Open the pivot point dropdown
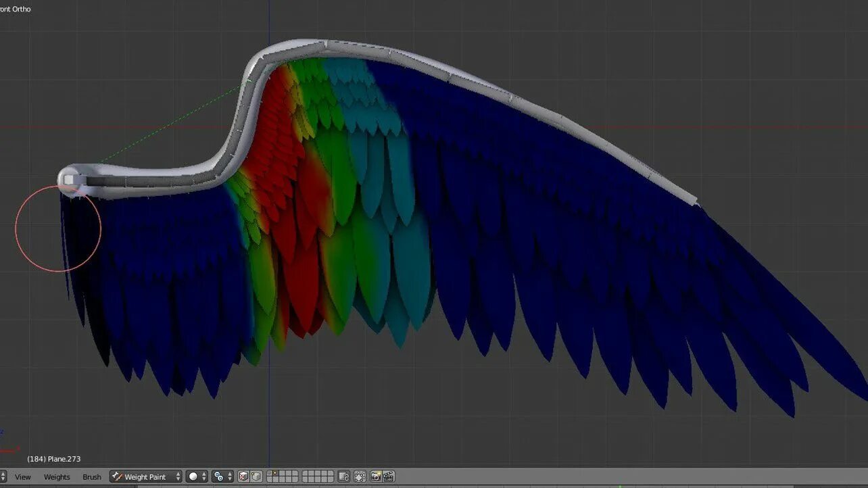 (x=222, y=477)
